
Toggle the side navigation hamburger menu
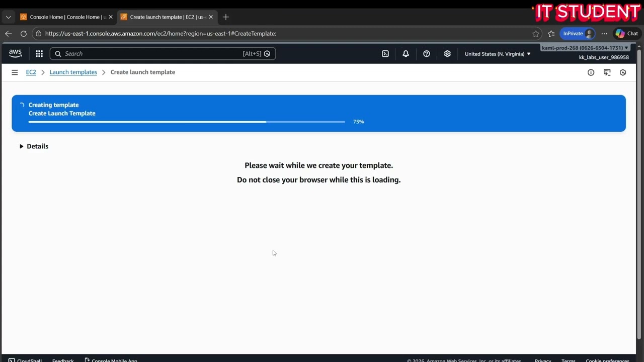coord(15,72)
